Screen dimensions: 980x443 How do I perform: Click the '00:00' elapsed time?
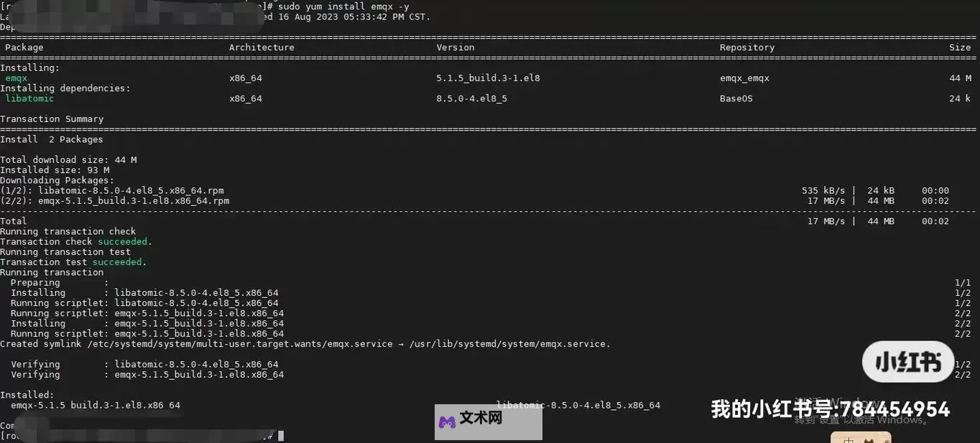935,191
